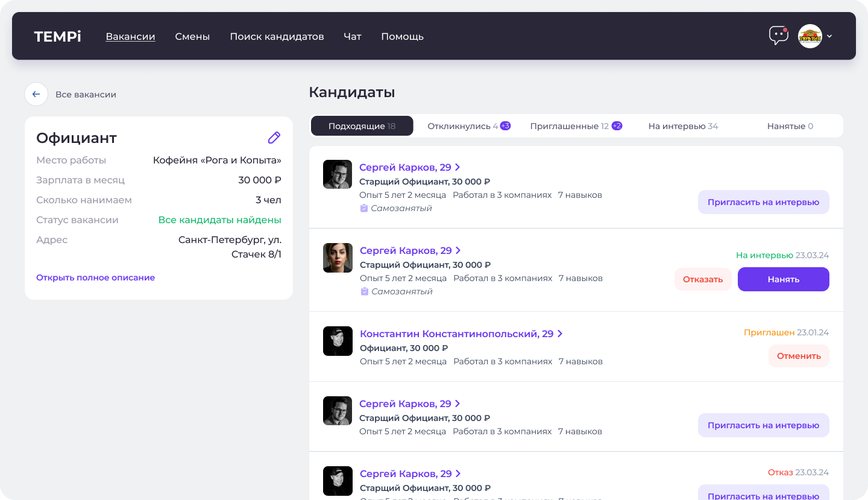The image size is (868, 500).
Task: Open Константин Константинопольский's profile name
Action: (456, 334)
